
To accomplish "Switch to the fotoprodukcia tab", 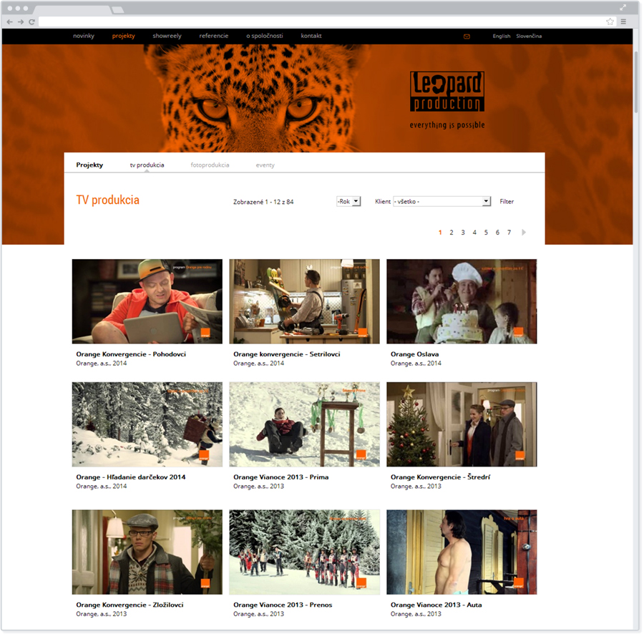I will point(210,165).
